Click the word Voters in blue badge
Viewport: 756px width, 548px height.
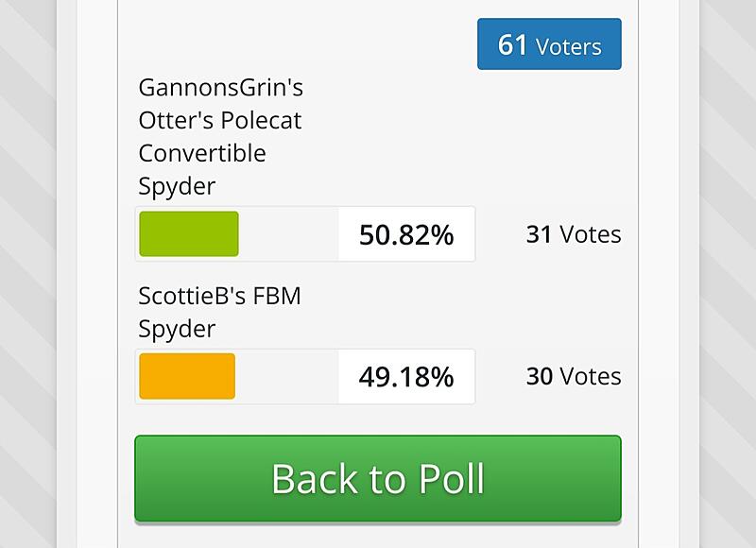coord(569,46)
